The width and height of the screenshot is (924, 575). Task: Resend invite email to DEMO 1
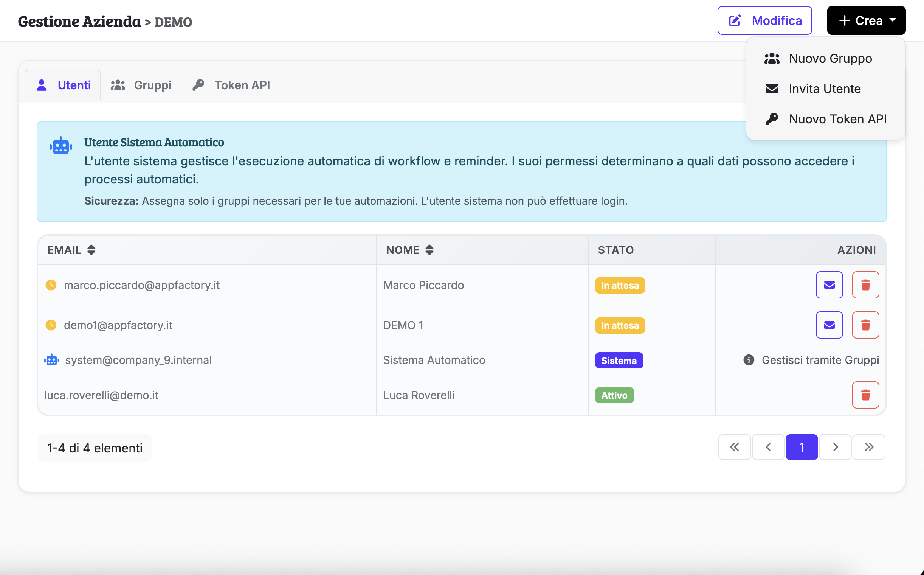(x=829, y=325)
